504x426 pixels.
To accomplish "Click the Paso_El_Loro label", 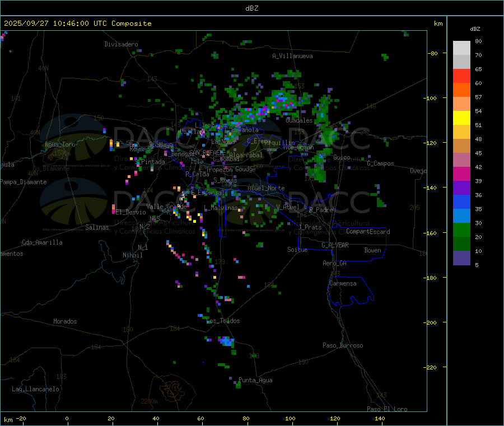I will [387, 409].
